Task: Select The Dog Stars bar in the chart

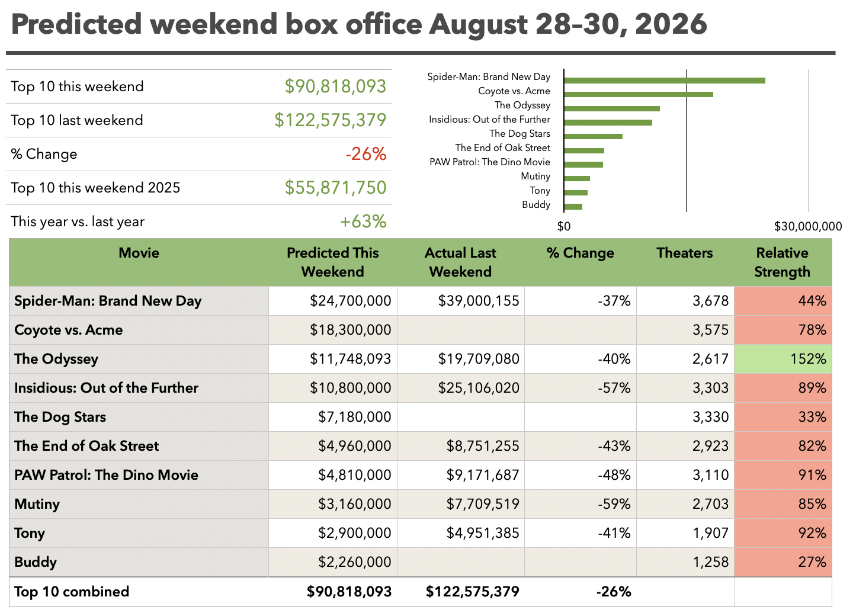Action: [594, 136]
